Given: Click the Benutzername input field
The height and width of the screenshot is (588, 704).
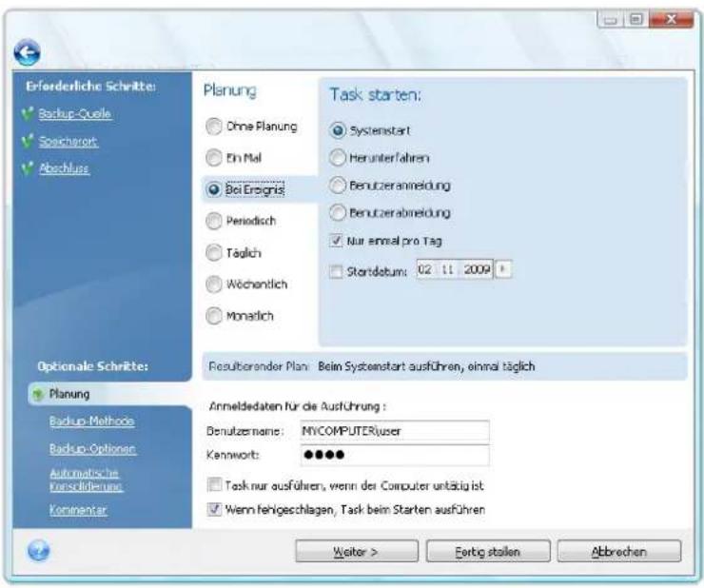Looking at the screenshot, I should (x=395, y=431).
